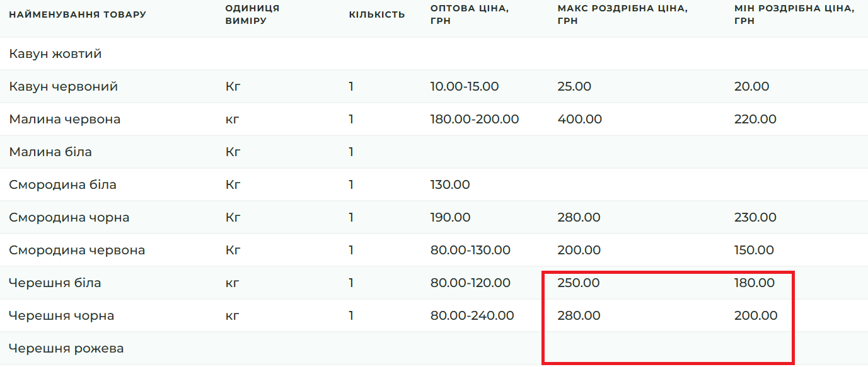
Task: Click the Макс роздрібна ціна column header
Action: (x=622, y=14)
